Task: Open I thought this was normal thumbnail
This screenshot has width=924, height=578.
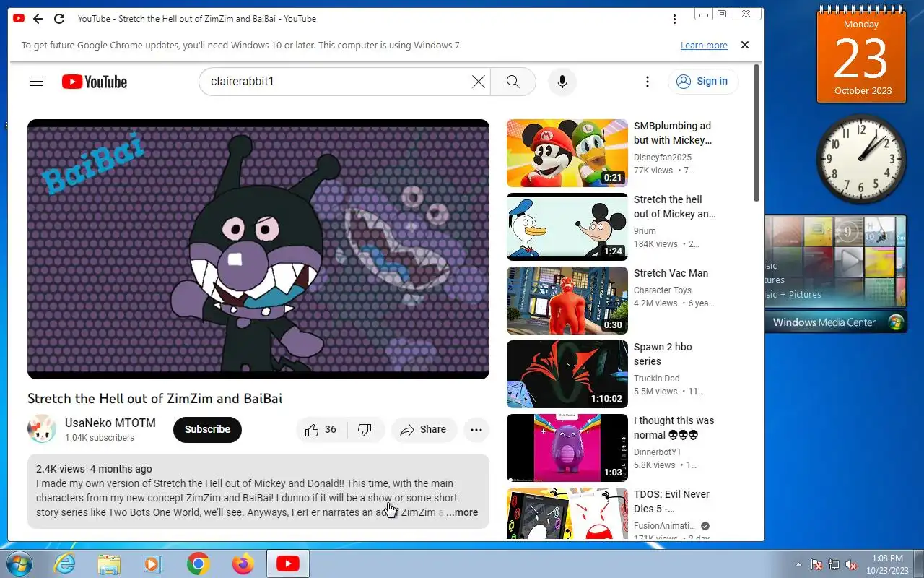Action: tap(567, 448)
